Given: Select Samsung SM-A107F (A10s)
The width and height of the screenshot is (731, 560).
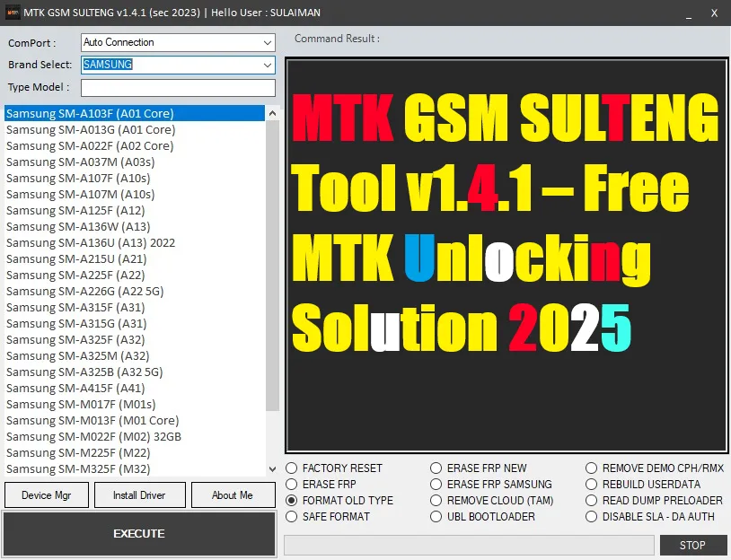Looking at the screenshot, I should pyautogui.click(x=135, y=178).
